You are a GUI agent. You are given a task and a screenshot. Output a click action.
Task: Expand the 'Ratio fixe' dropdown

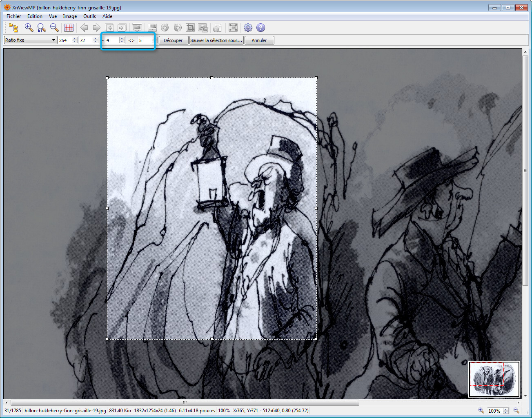30,40
